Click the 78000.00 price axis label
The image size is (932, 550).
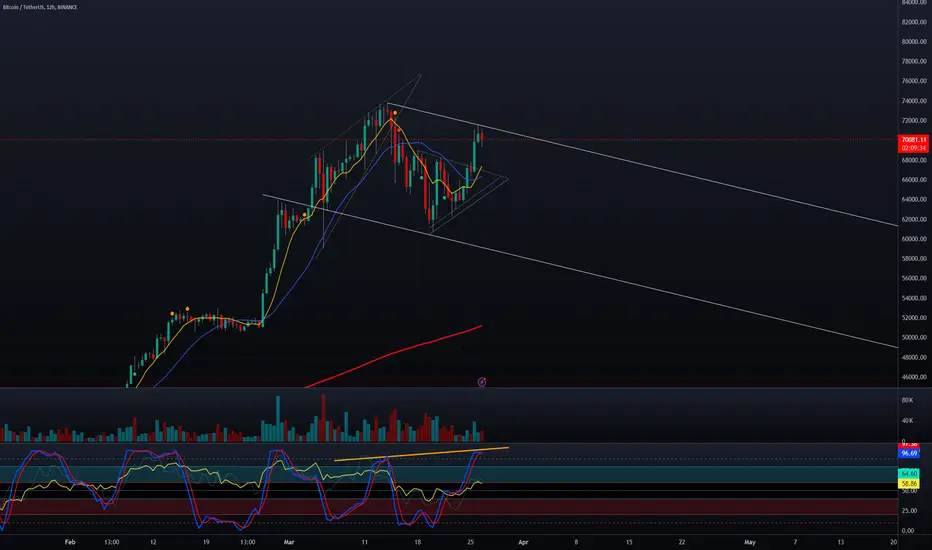tap(914, 61)
